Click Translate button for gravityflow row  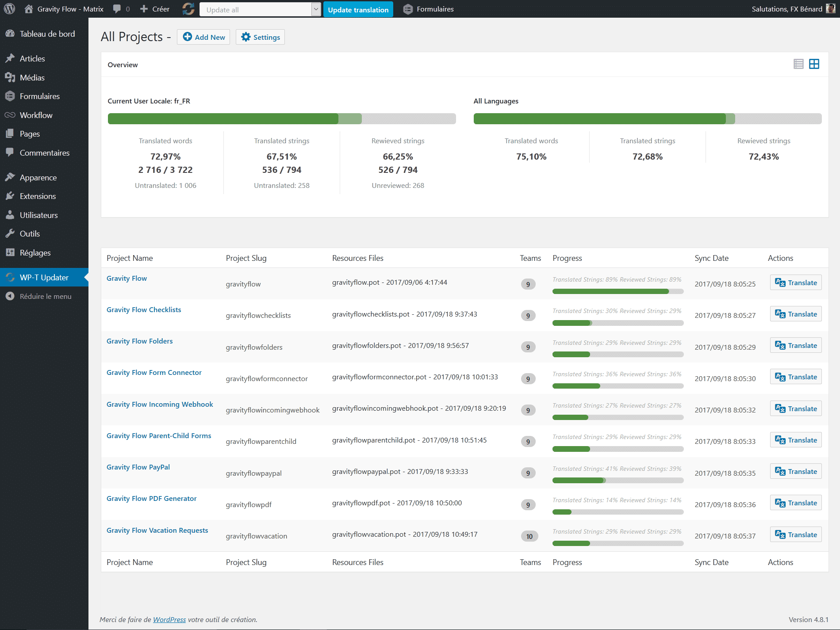click(796, 283)
